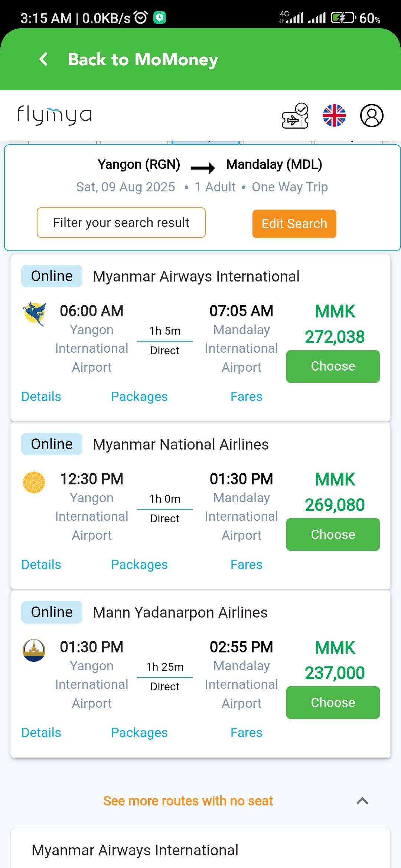Open the Filter your search result box
401x868 pixels.
121,223
